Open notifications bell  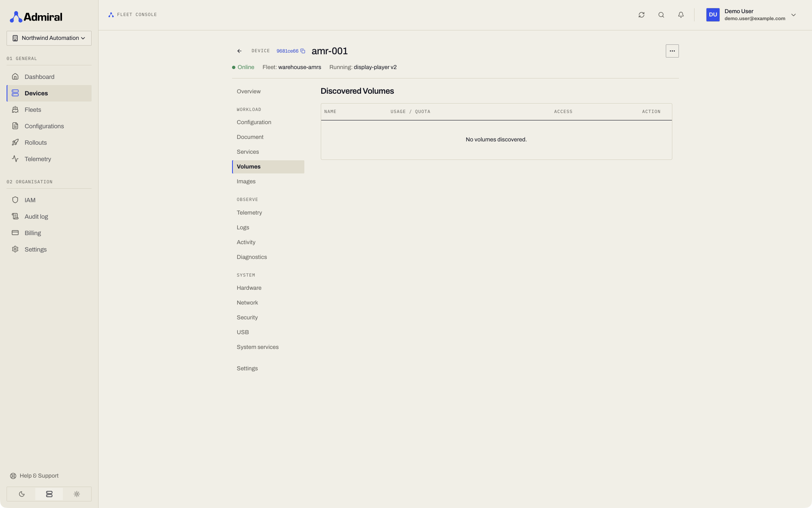(x=681, y=15)
